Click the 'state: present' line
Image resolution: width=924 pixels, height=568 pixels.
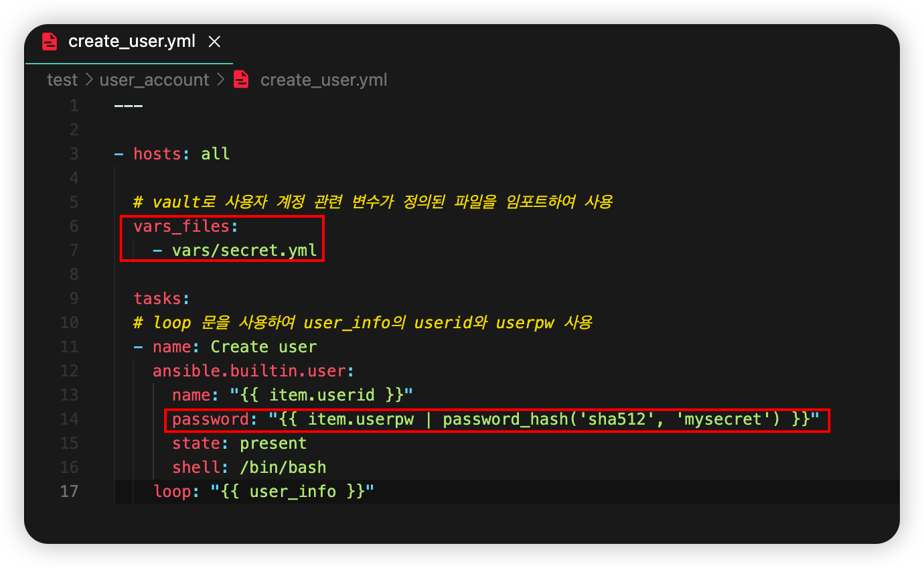(239, 443)
